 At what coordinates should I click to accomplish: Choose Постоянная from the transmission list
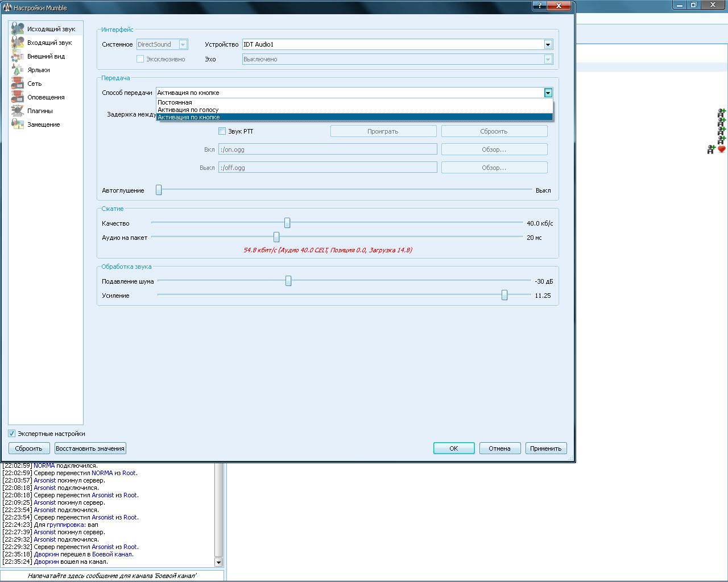[x=175, y=103]
